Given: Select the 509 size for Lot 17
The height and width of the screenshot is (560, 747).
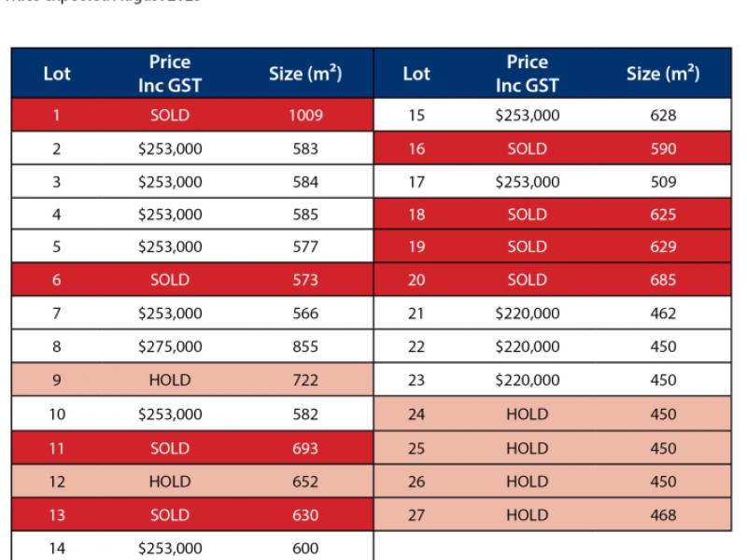Looking at the screenshot, I should pyautogui.click(x=663, y=182).
